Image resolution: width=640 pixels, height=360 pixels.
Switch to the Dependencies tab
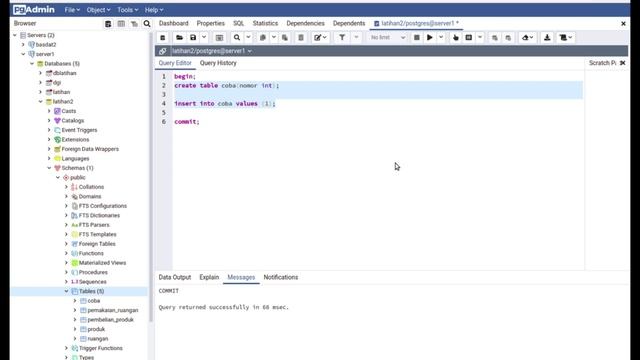coord(305,23)
